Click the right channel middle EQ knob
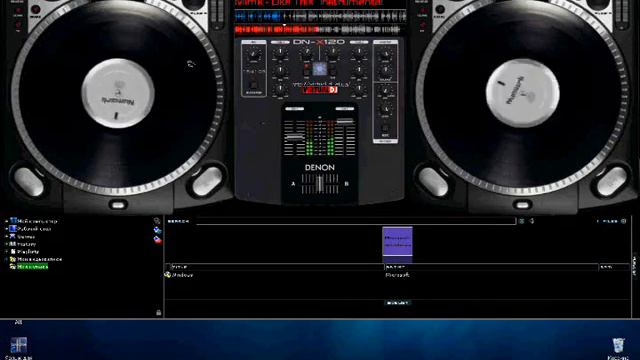 [x=359, y=71]
